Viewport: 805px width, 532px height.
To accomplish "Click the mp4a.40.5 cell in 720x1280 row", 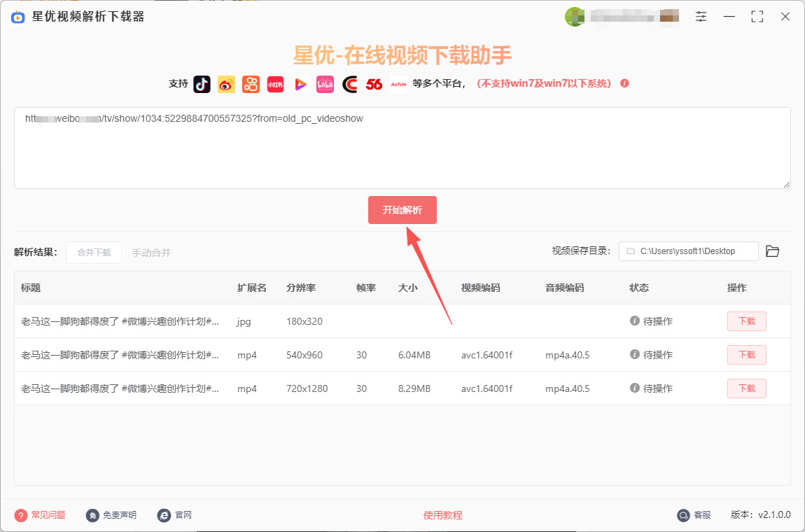I will [567, 388].
